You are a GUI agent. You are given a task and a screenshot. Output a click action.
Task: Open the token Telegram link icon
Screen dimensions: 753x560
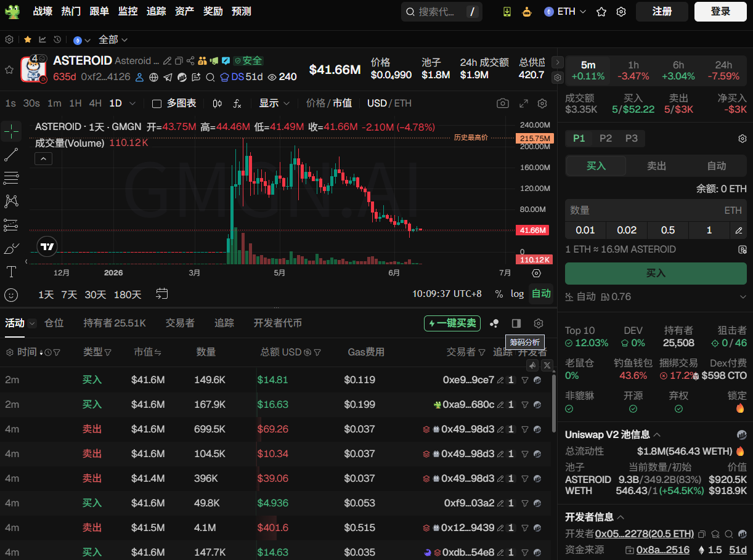pyautogui.click(x=168, y=77)
